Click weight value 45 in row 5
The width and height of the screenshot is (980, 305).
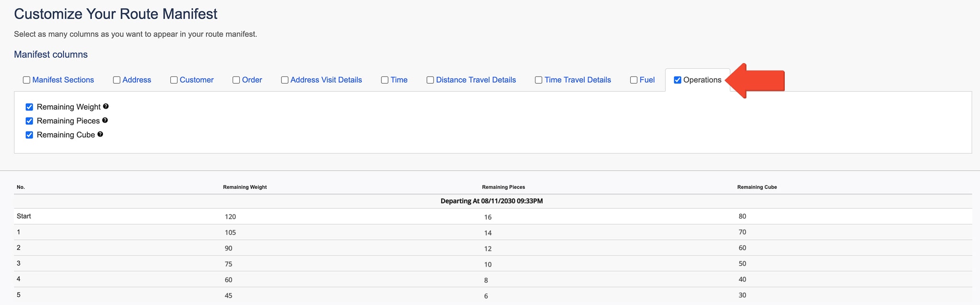(229, 295)
